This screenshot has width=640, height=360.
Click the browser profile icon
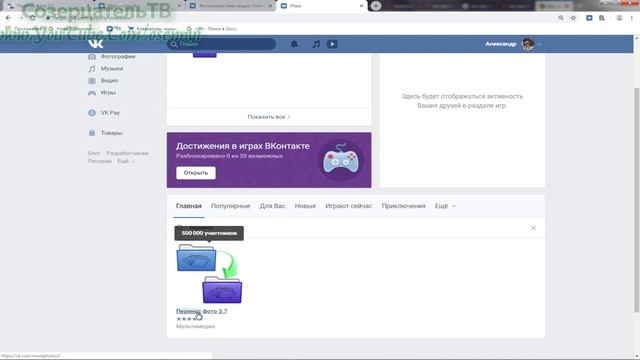[619, 18]
